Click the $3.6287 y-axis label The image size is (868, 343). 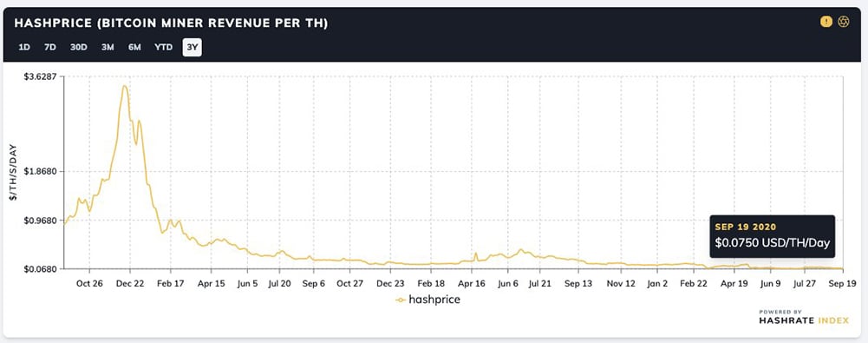pyautogui.click(x=41, y=76)
